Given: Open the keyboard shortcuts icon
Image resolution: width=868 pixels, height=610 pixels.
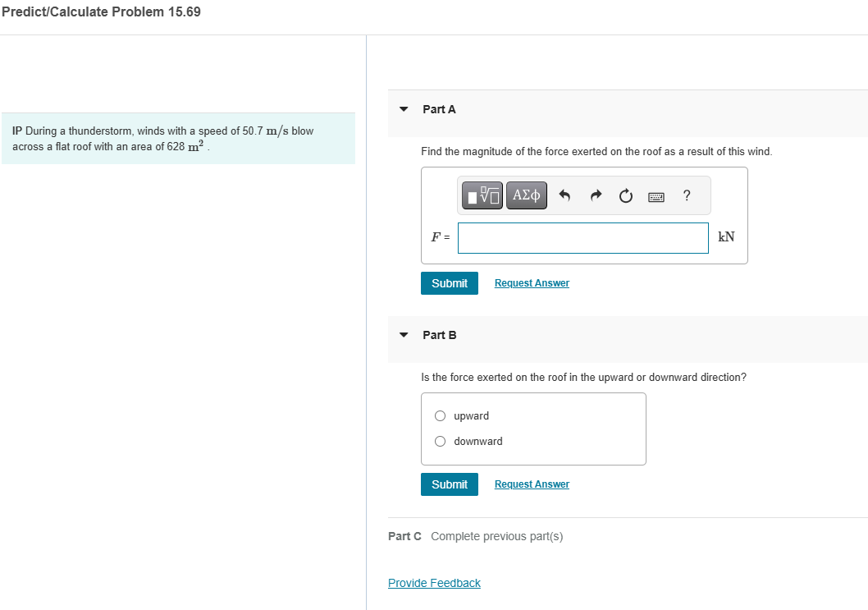Looking at the screenshot, I should pos(656,195).
